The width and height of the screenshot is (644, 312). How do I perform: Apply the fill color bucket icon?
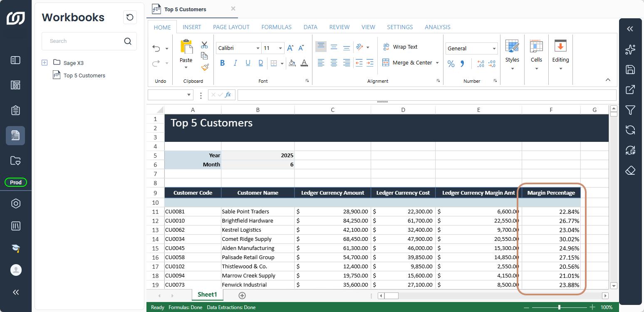292,63
